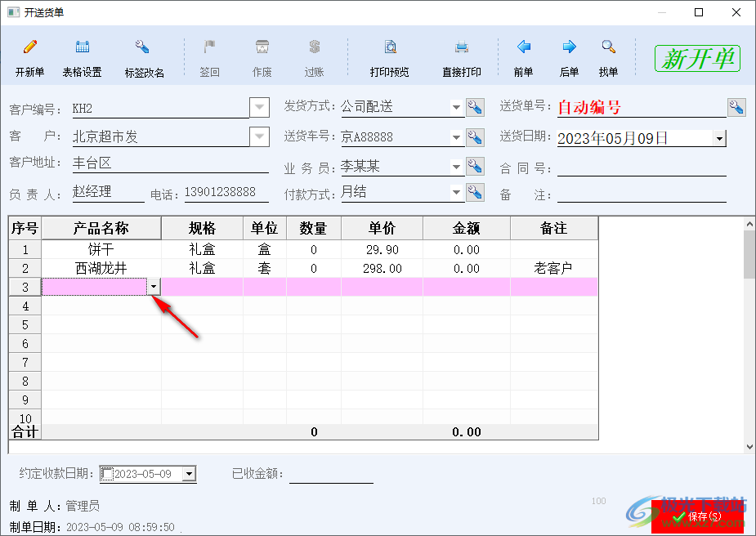Click the 客户地址 field 丰台区
756x536 pixels.
[170, 163]
